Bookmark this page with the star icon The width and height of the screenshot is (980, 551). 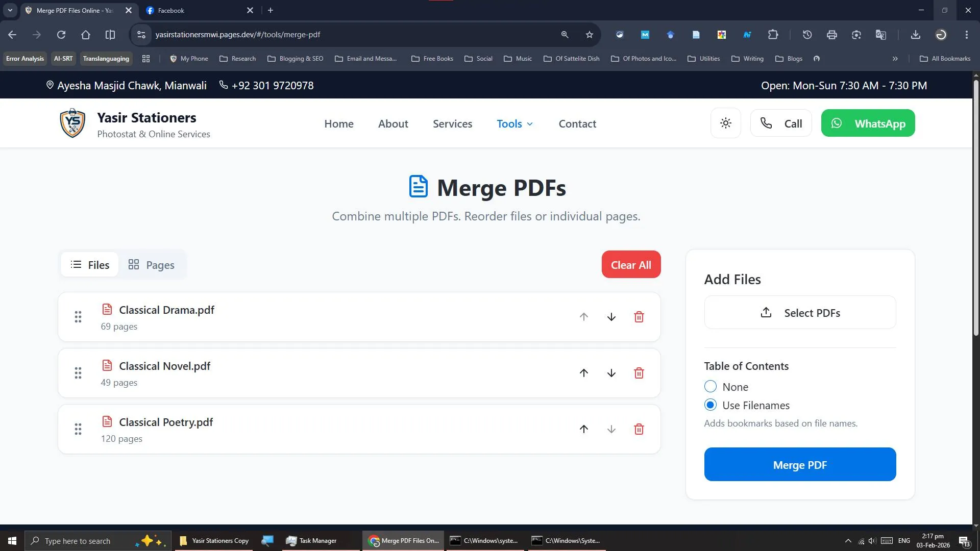590,35
